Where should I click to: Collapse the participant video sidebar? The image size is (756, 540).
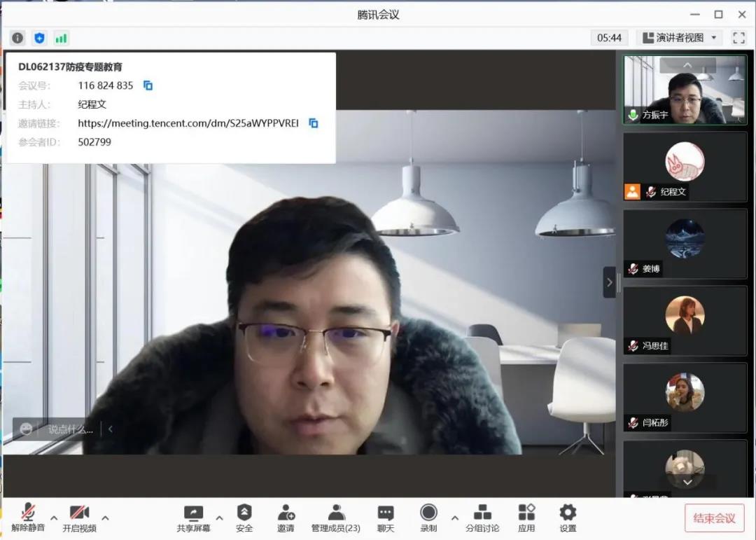[x=609, y=282]
